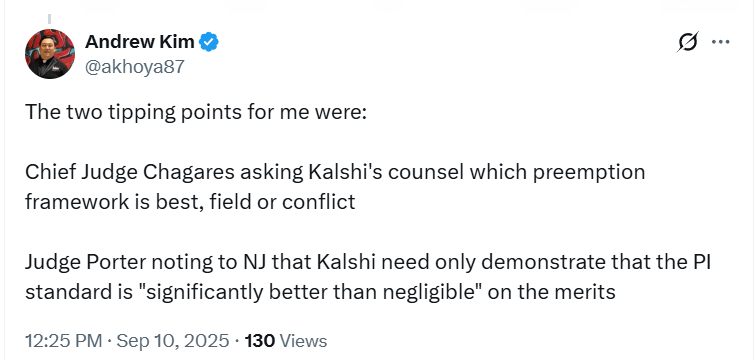Screen dimensions: 756x360
Task: Visit the Andrew Kim display name link
Action: point(140,42)
